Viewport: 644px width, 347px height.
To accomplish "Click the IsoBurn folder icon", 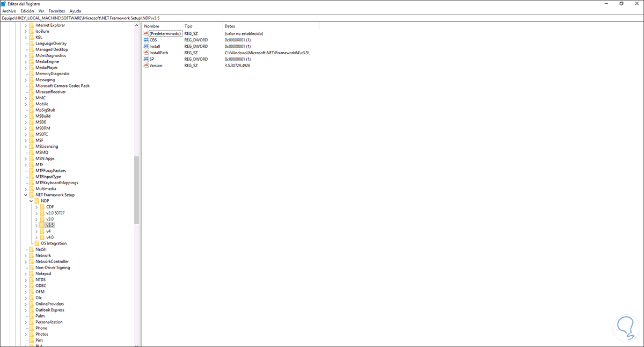I will tap(31, 31).
